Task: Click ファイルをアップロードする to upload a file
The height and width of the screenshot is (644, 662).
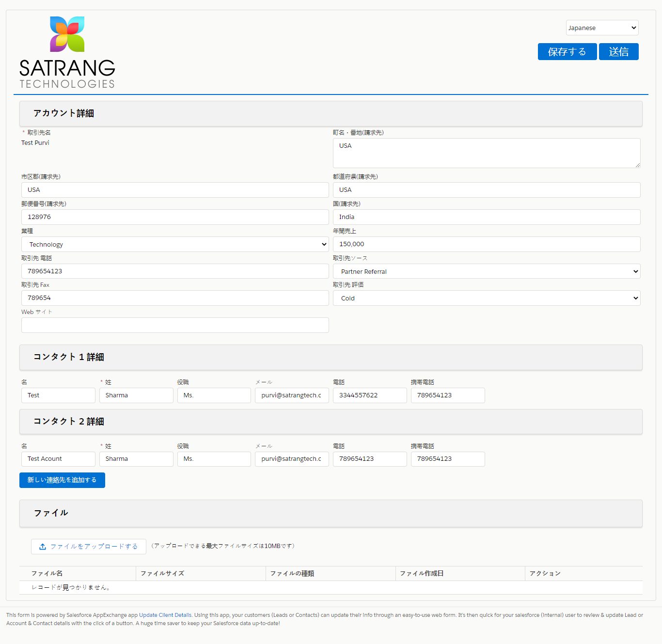Action: tap(89, 546)
